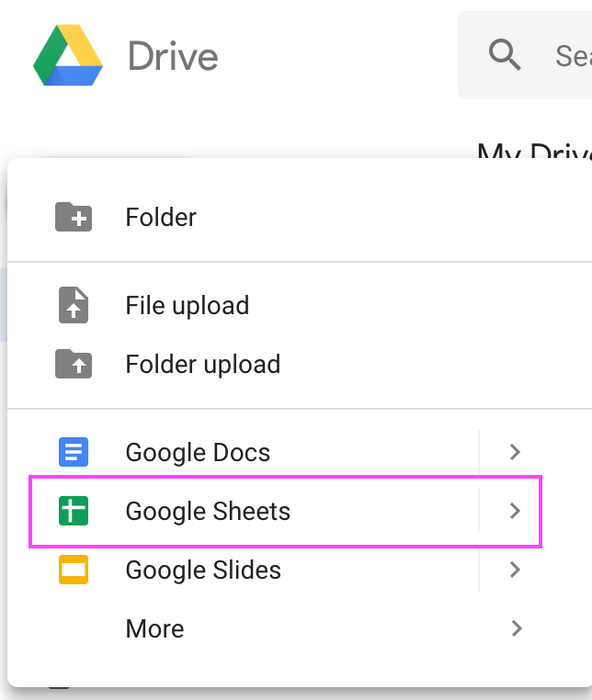Click the My Drive heading

(534, 152)
